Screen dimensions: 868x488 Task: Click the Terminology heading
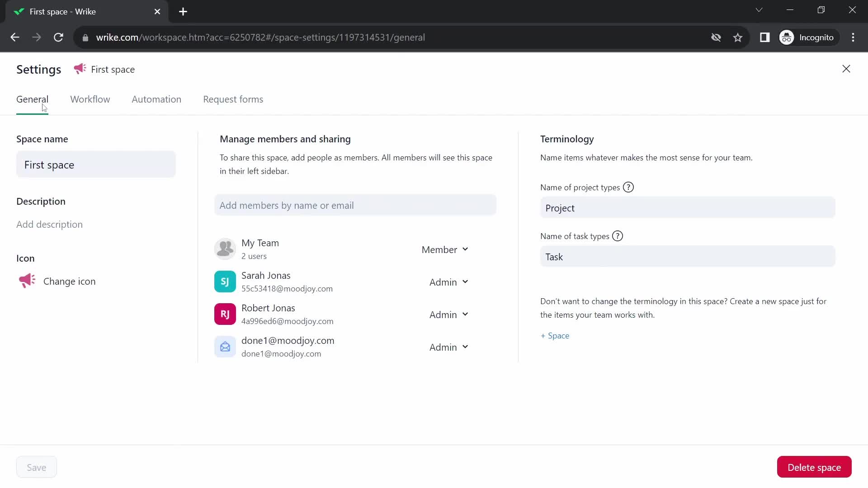tap(567, 139)
